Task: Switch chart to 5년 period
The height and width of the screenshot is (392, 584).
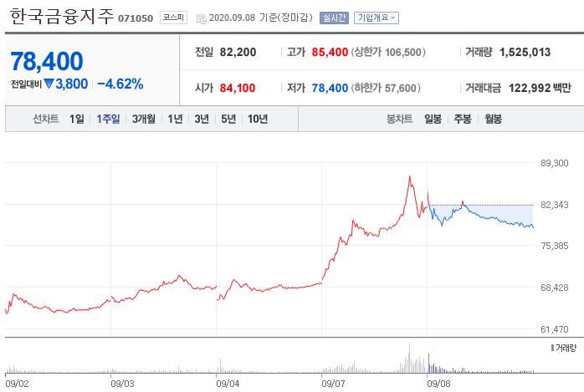Action: click(228, 119)
